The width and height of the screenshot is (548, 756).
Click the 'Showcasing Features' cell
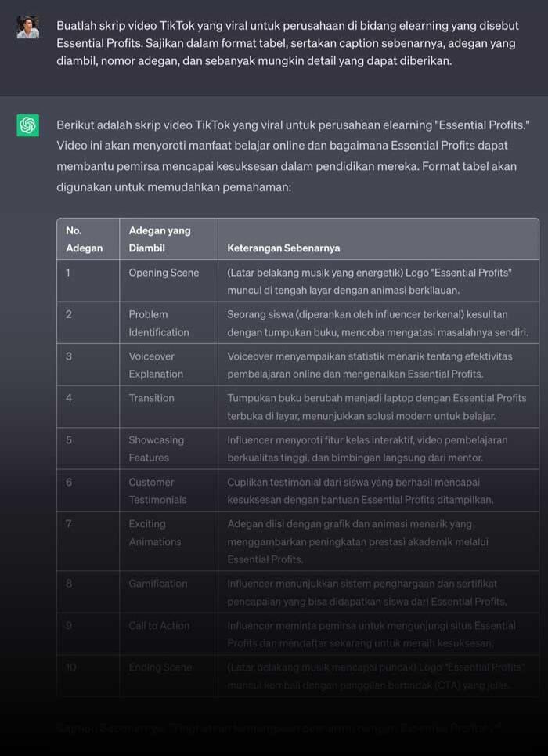[168, 448]
